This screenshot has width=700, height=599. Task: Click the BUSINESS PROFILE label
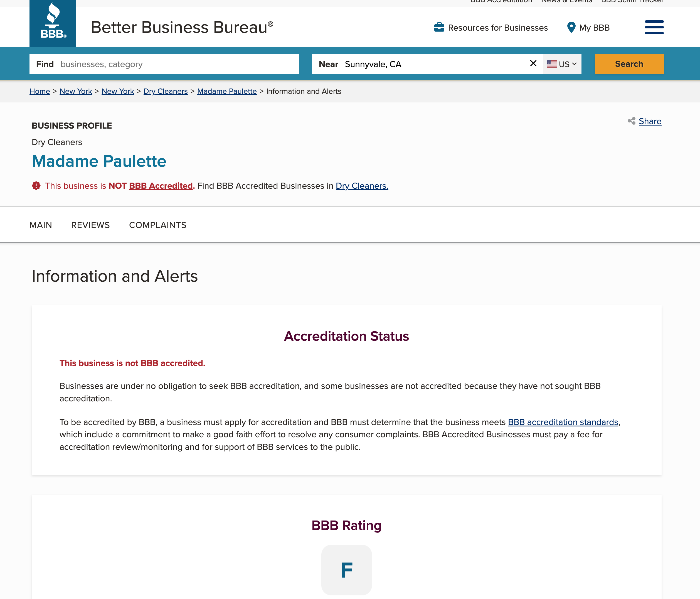72,126
